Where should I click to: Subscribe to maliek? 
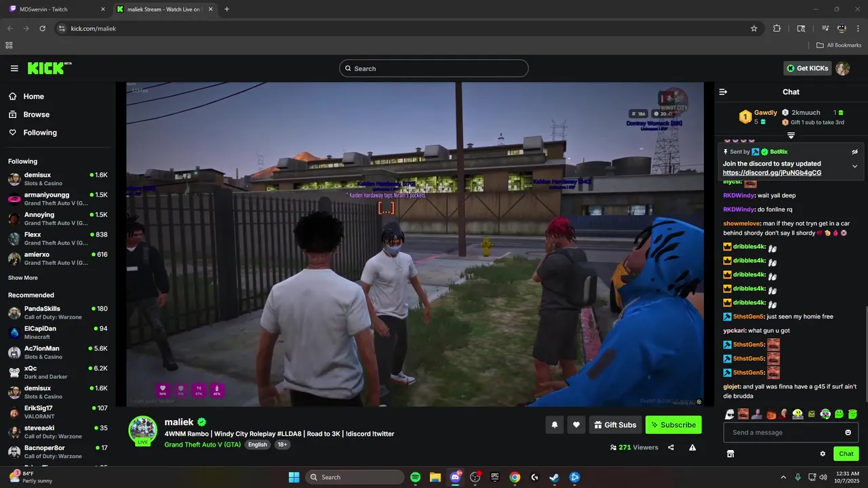tap(673, 425)
